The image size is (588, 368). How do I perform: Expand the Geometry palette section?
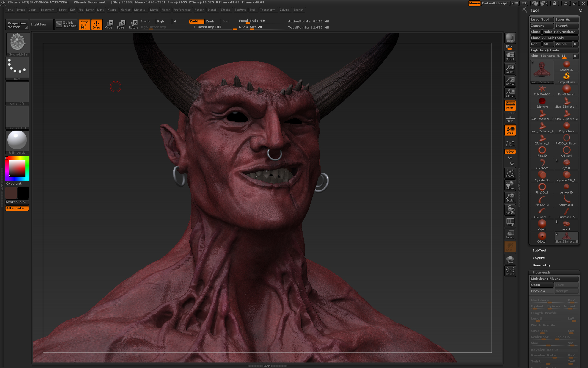coord(541,265)
